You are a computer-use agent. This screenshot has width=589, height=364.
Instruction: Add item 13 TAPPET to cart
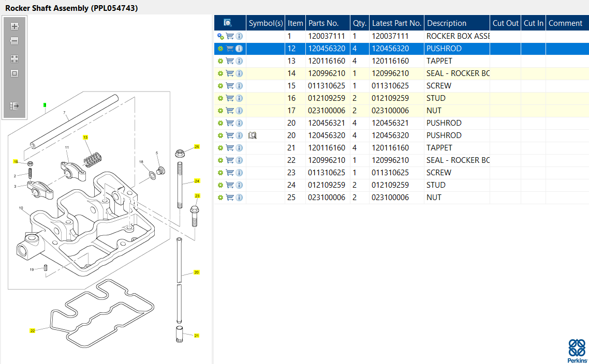230,61
